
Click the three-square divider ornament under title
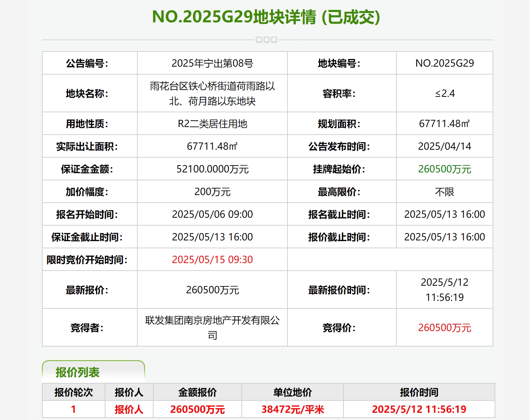(x=267, y=40)
